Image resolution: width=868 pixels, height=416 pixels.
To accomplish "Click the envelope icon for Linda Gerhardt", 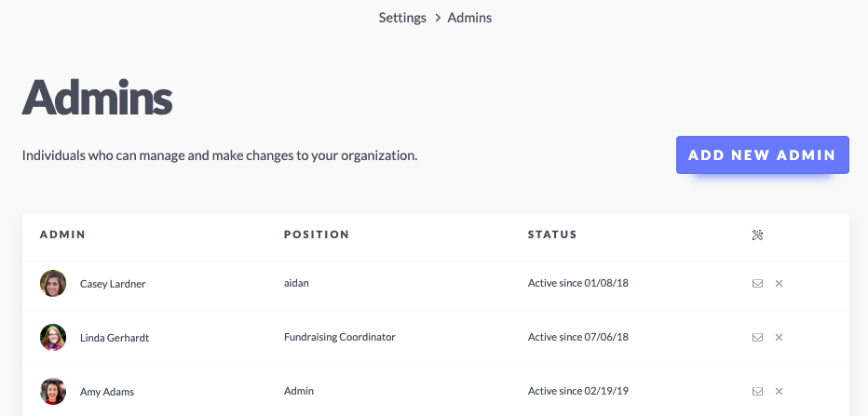I will click(x=757, y=338).
